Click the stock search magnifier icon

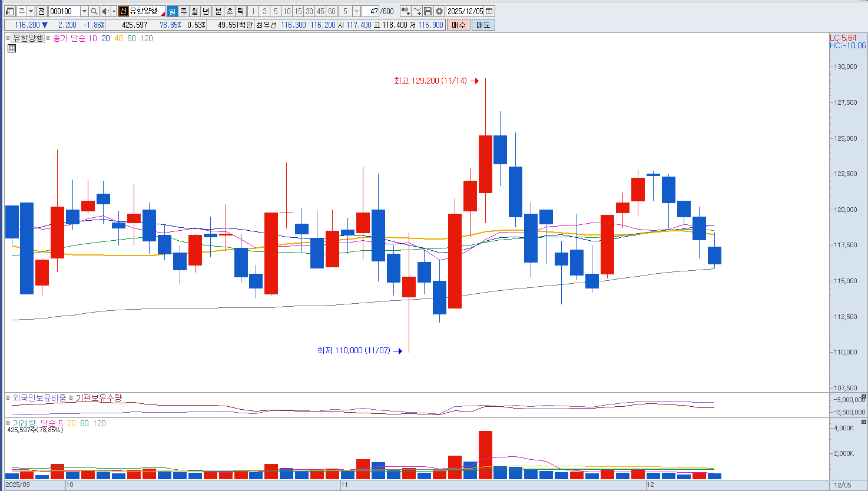tap(94, 11)
